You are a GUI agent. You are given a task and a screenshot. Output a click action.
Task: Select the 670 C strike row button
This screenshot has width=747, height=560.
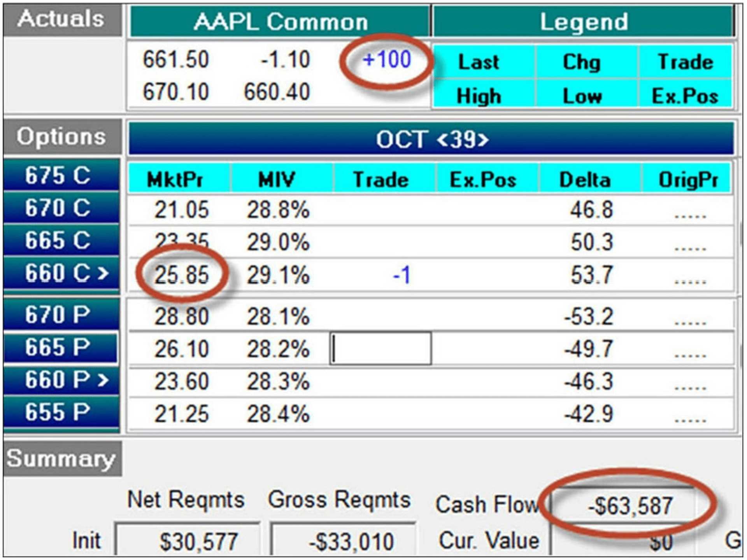[61, 208]
